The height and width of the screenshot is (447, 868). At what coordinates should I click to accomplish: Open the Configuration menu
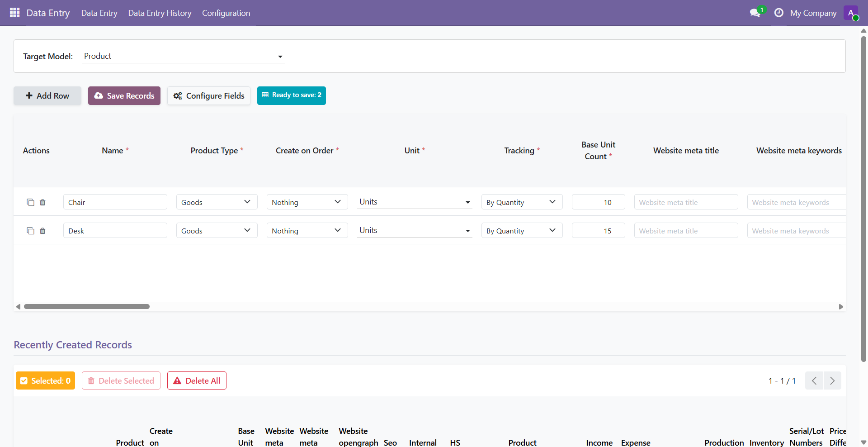226,13
